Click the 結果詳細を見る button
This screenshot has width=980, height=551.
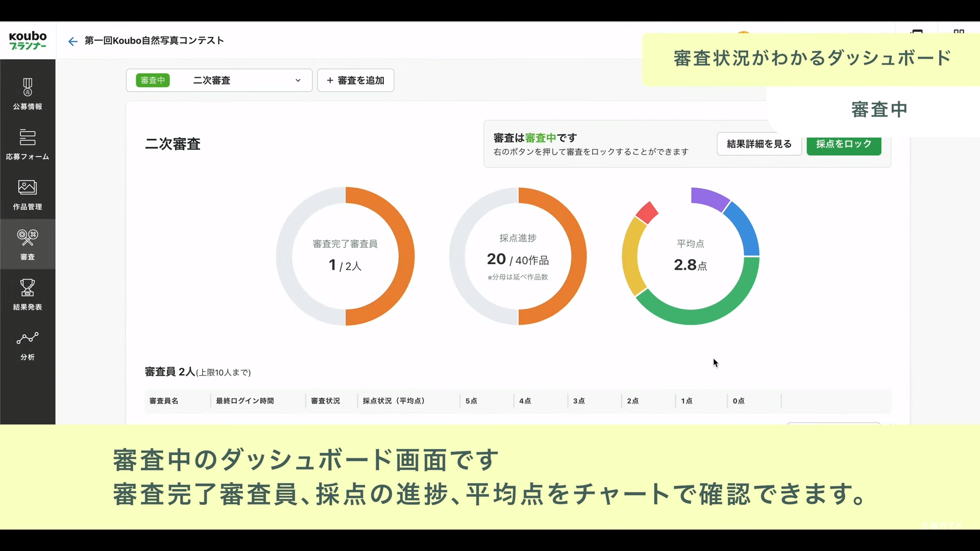pos(759,144)
